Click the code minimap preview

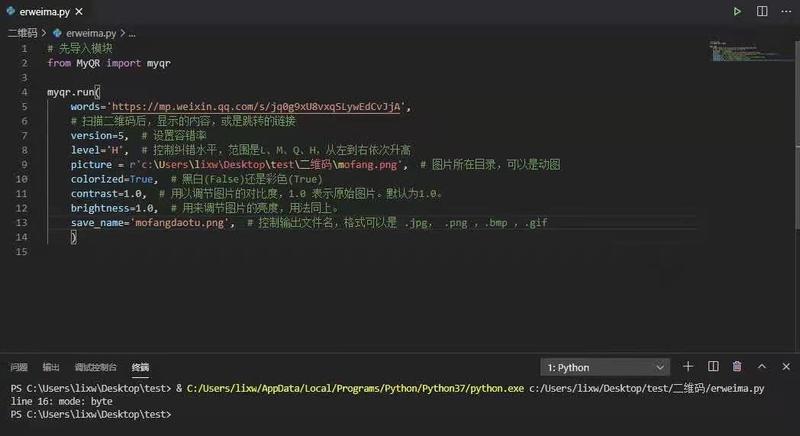pyautogui.click(x=750, y=51)
